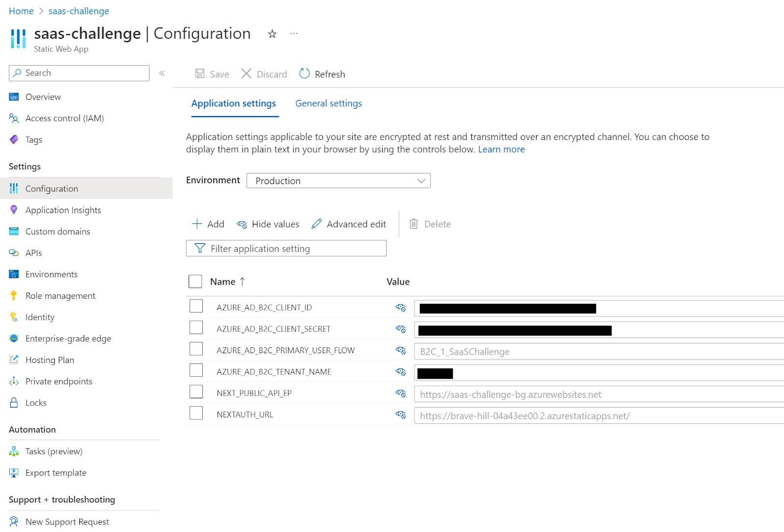Click the Custom domains icon
Screen dimensions: 784x532
14,231
